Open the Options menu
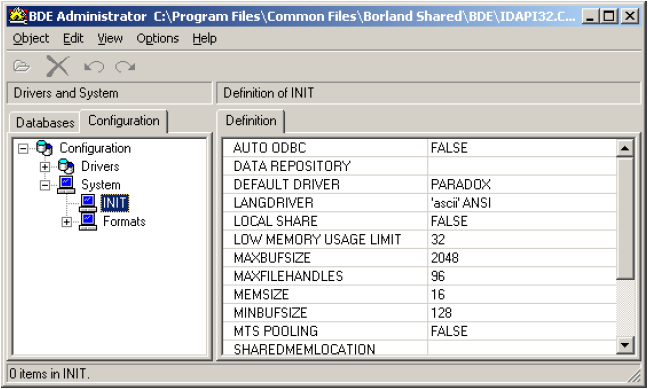The height and width of the screenshot is (389, 648). (157, 38)
